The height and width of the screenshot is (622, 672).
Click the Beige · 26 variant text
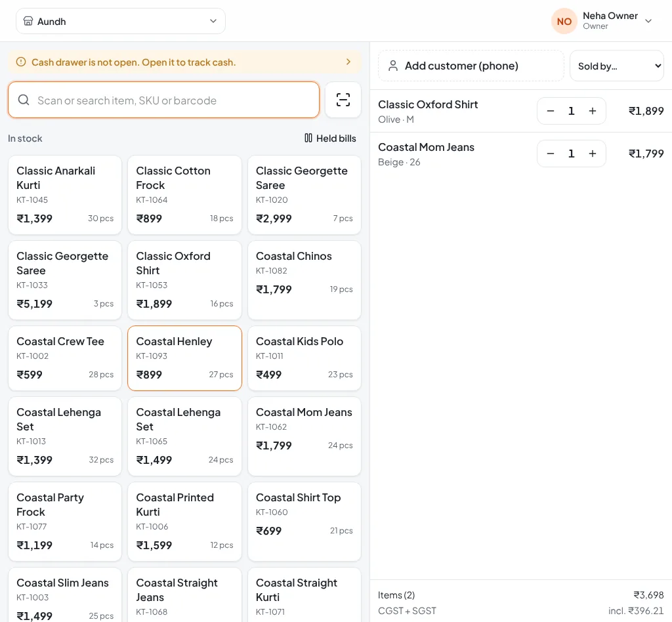click(399, 162)
